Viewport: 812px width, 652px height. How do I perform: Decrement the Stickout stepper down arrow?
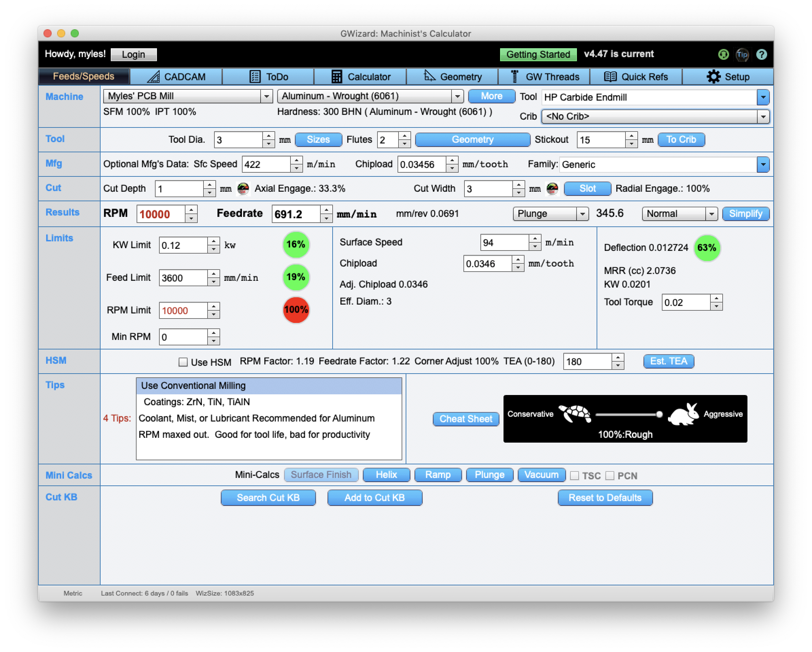click(x=632, y=144)
